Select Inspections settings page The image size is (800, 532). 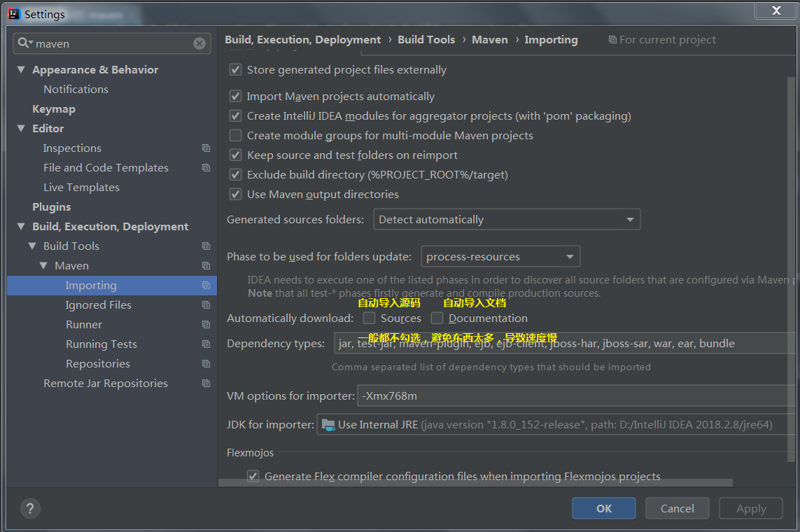[73, 148]
